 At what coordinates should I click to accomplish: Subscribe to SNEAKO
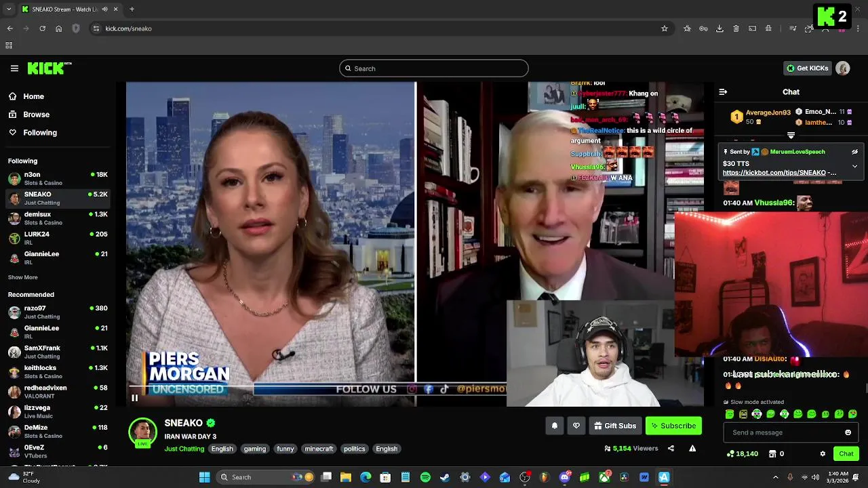coord(673,426)
